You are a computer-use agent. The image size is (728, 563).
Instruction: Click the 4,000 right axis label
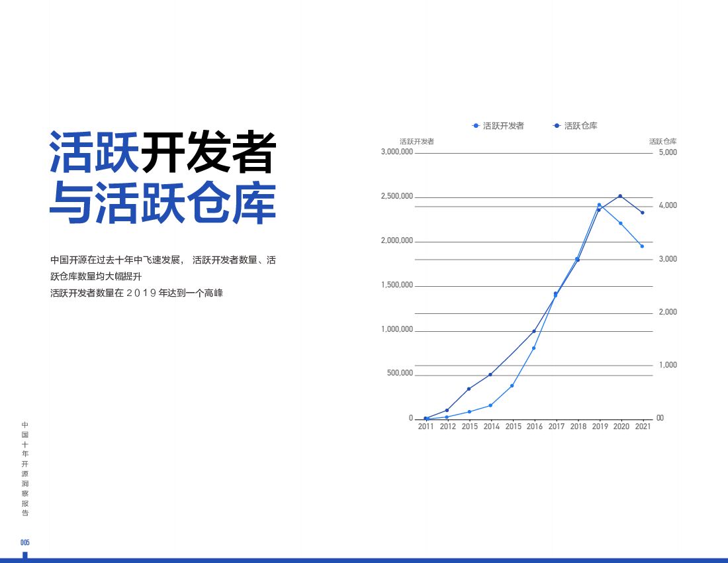(668, 205)
